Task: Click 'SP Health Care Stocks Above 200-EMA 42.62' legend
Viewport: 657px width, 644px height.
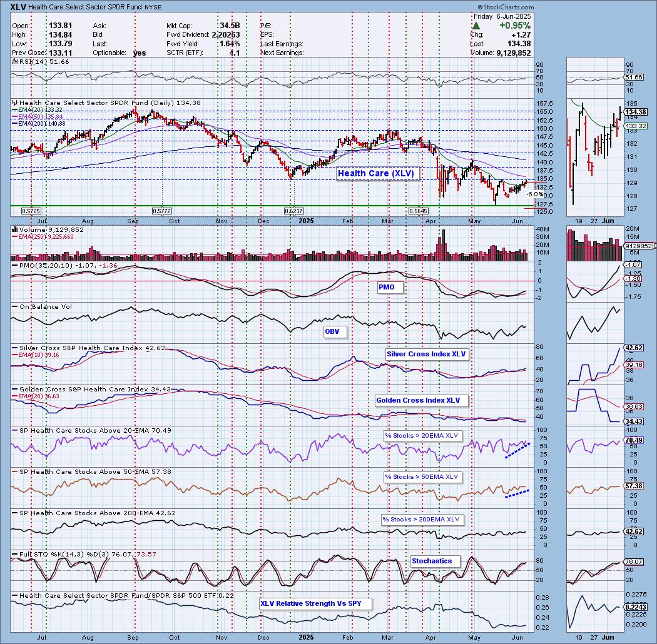Action: (x=94, y=513)
